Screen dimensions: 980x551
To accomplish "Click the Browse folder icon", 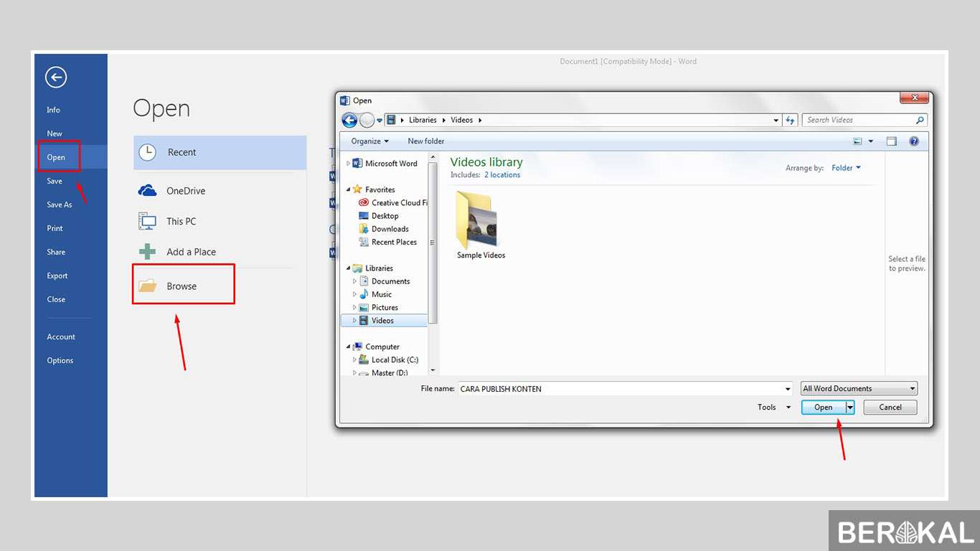I will pyautogui.click(x=147, y=286).
